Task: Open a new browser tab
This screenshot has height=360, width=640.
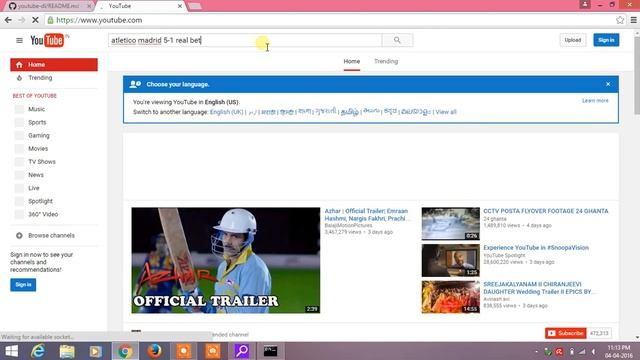Action: coord(195,6)
